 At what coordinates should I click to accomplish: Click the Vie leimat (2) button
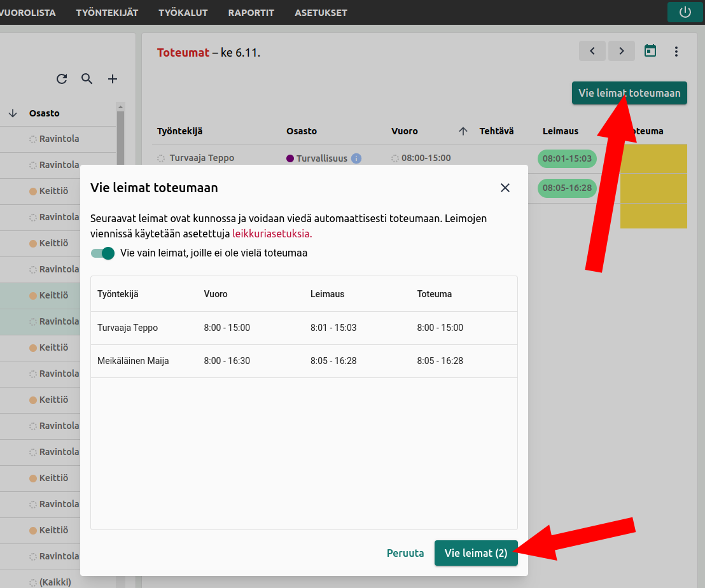[476, 553]
